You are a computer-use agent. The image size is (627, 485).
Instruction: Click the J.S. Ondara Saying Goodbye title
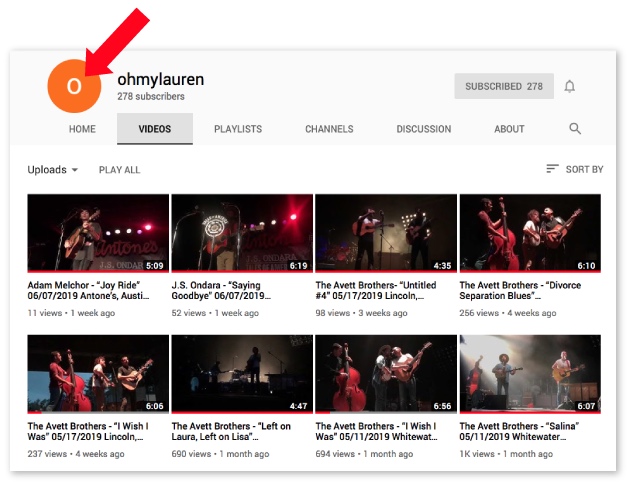tap(221, 290)
